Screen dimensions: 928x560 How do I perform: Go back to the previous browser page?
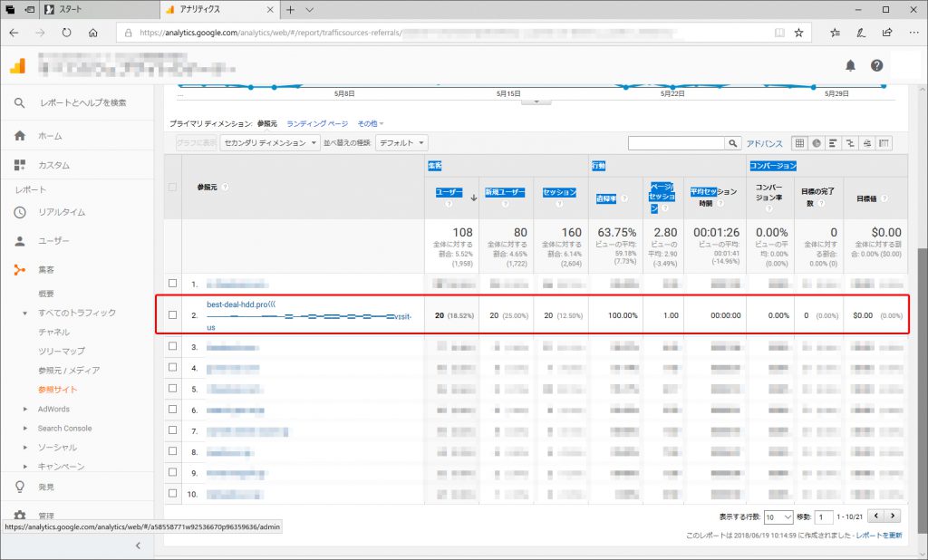click(14, 33)
